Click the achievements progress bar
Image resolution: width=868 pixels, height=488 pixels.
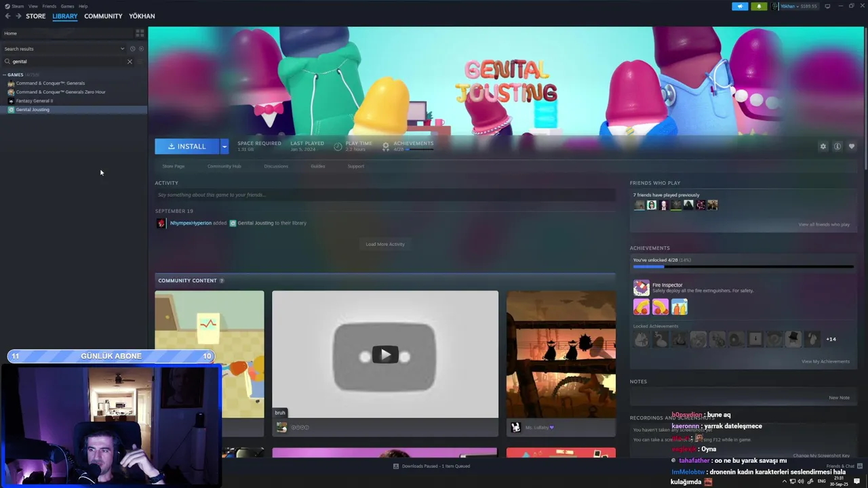(x=743, y=267)
